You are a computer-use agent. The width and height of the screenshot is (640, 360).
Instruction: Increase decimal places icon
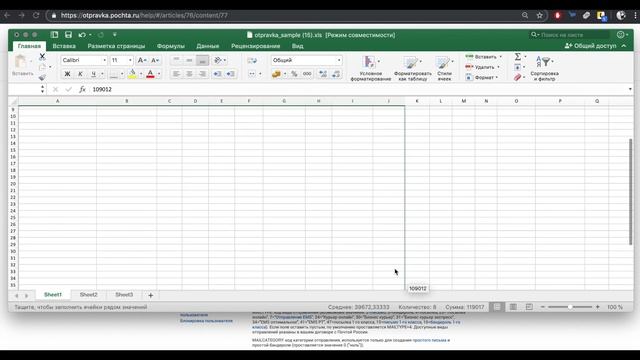(323, 74)
